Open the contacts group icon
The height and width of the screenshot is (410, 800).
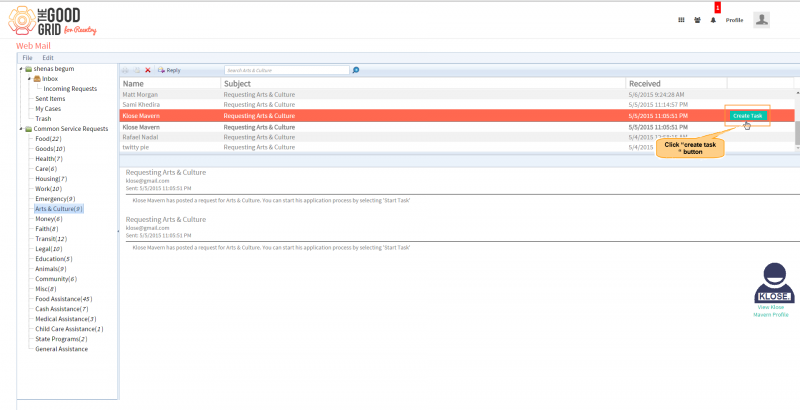(697, 20)
